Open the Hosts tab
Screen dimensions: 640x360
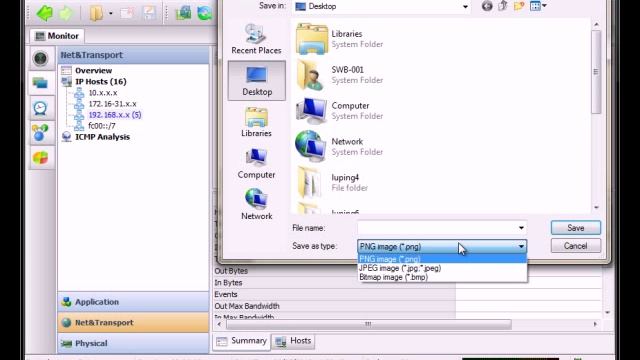[293, 341]
